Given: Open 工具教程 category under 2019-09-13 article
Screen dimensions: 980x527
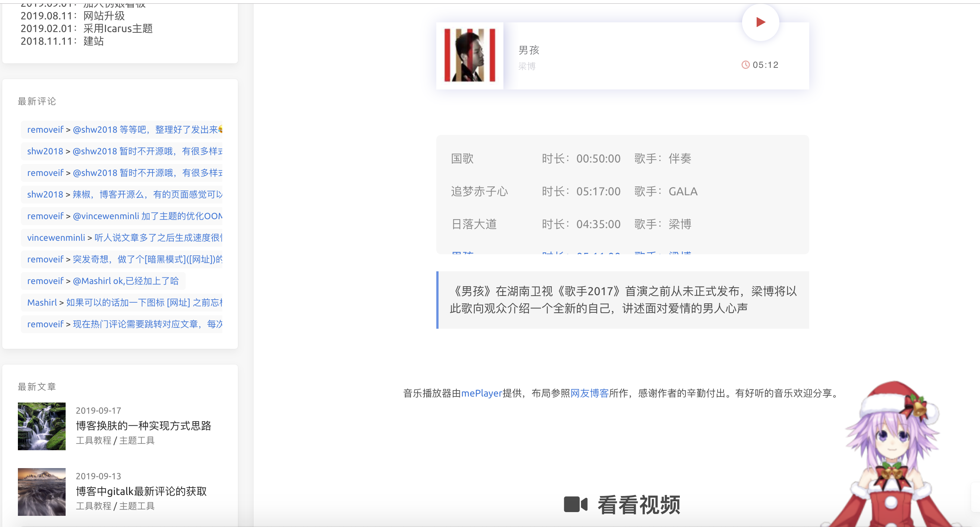Looking at the screenshot, I should coord(93,506).
